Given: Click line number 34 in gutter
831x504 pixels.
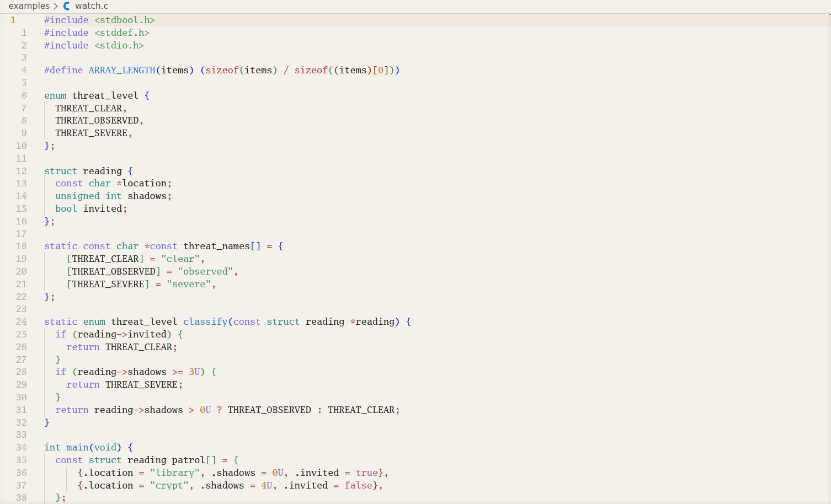Looking at the screenshot, I should tap(21, 447).
